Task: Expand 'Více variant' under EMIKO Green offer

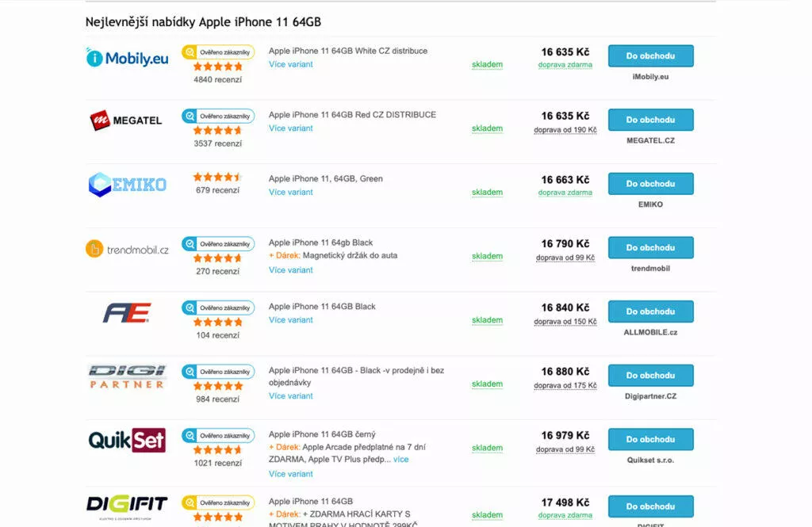Action: coord(290,192)
